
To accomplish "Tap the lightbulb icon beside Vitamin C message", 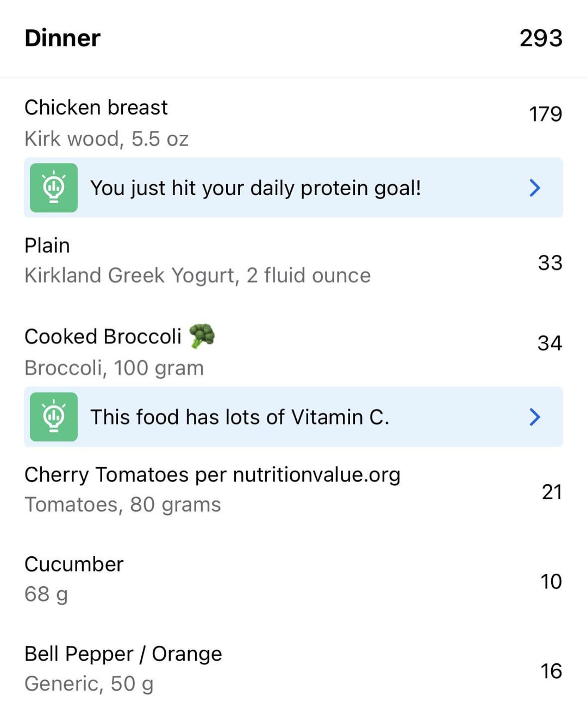I will [x=53, y=417].
